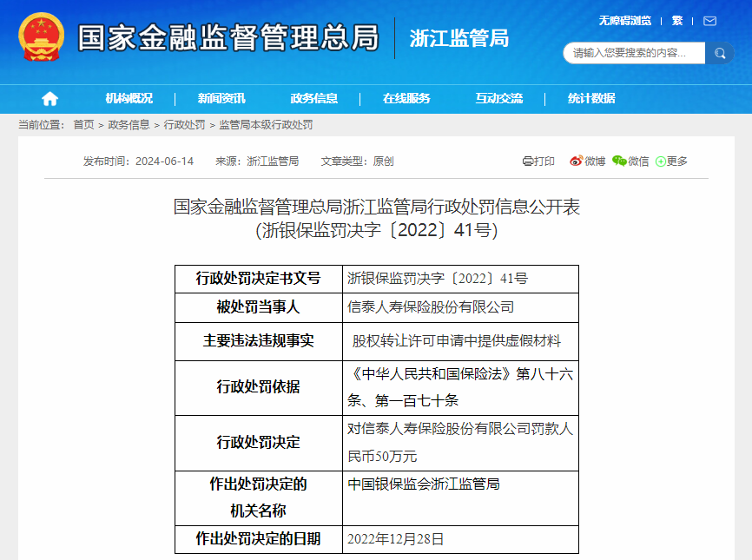Open the 新闻资讯 menu item
The image size is (752, 560).
[x=221, y=99]
